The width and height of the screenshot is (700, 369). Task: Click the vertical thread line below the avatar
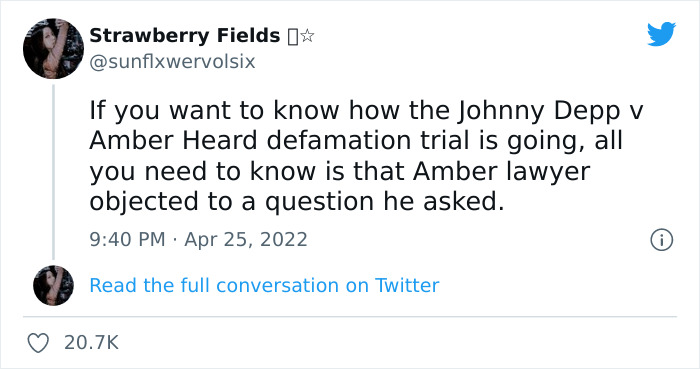[x=53, y=172]
